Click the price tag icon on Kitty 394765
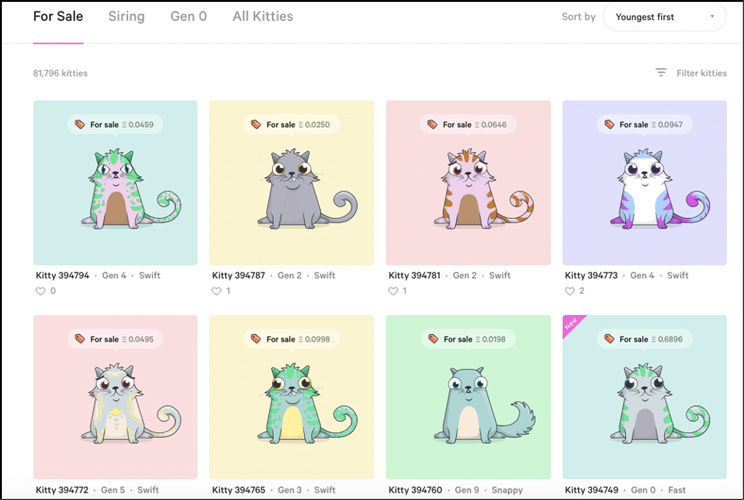 [256, 339]
